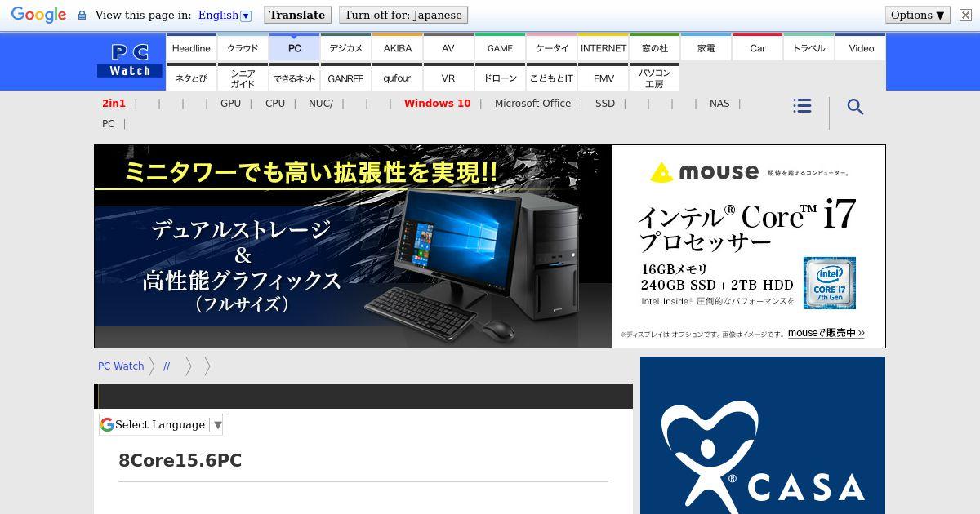Click the // breadcrumb link
Image resolution: width=980 pixels, height=514 pixels.
coord(167,366)
